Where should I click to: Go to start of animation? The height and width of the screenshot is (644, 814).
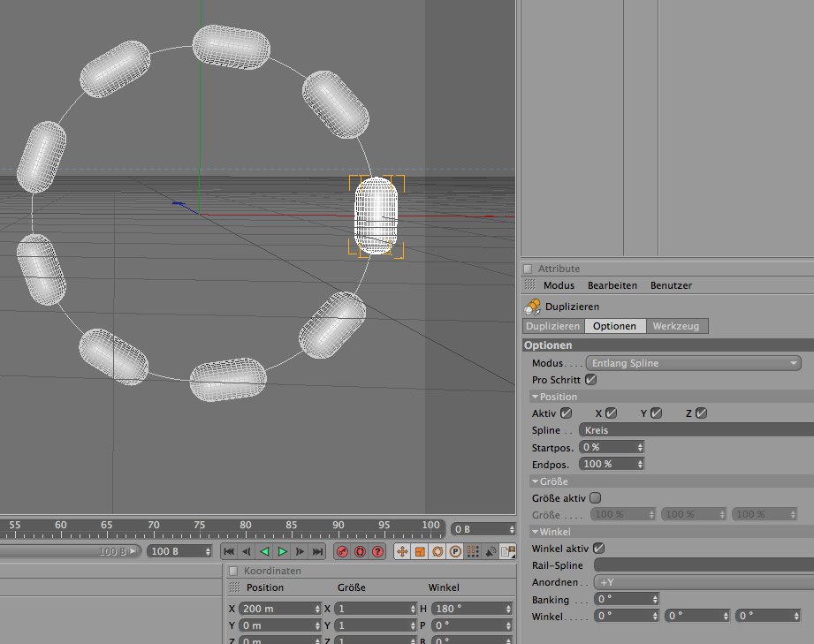pos(229,551)
